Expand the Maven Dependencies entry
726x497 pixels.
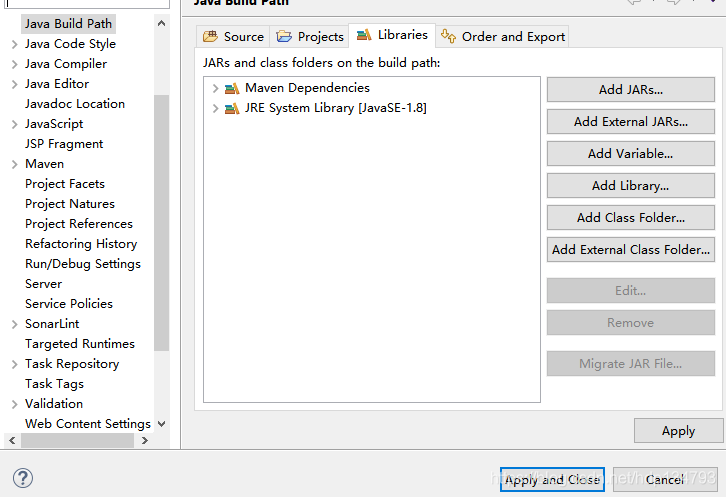215,88
